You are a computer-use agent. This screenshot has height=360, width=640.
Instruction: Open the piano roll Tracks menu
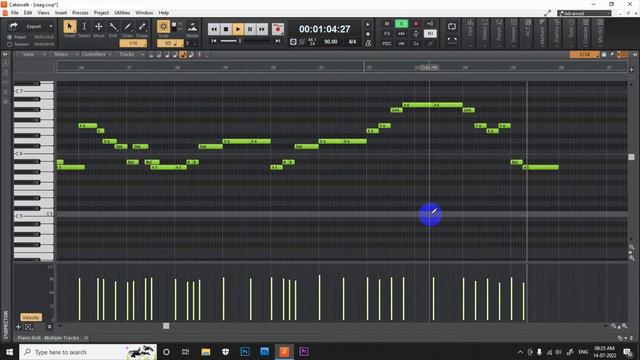(130, 54)
